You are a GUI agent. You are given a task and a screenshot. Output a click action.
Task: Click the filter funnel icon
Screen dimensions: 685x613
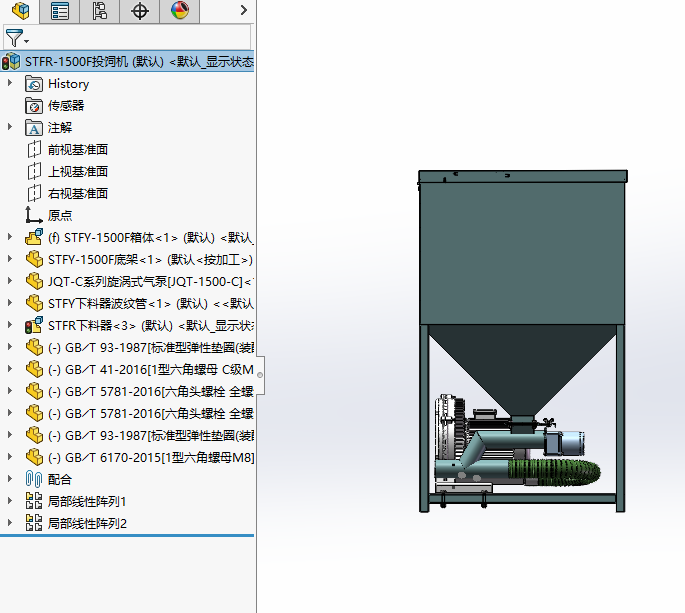(x=14, y=38)
